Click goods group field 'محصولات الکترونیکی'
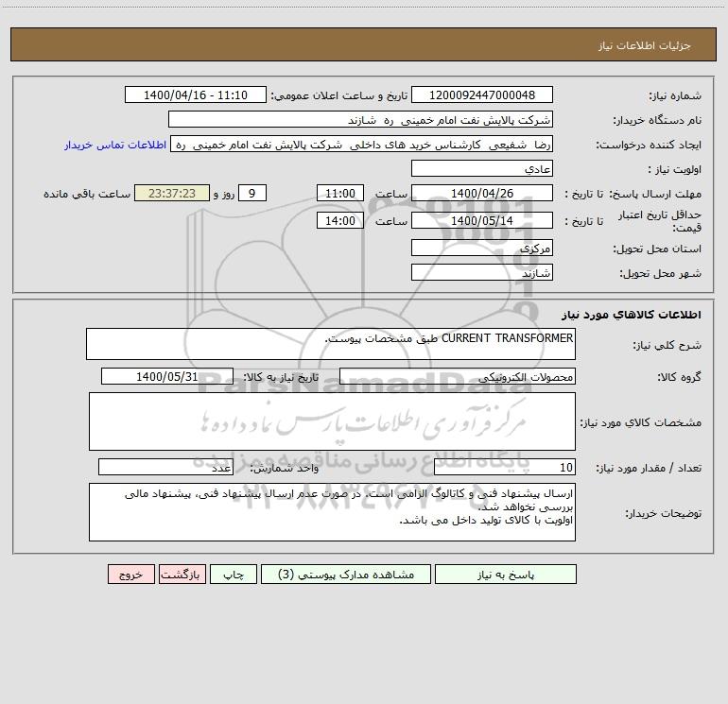Screen dimensions: 728x704 tap(458, 376)
